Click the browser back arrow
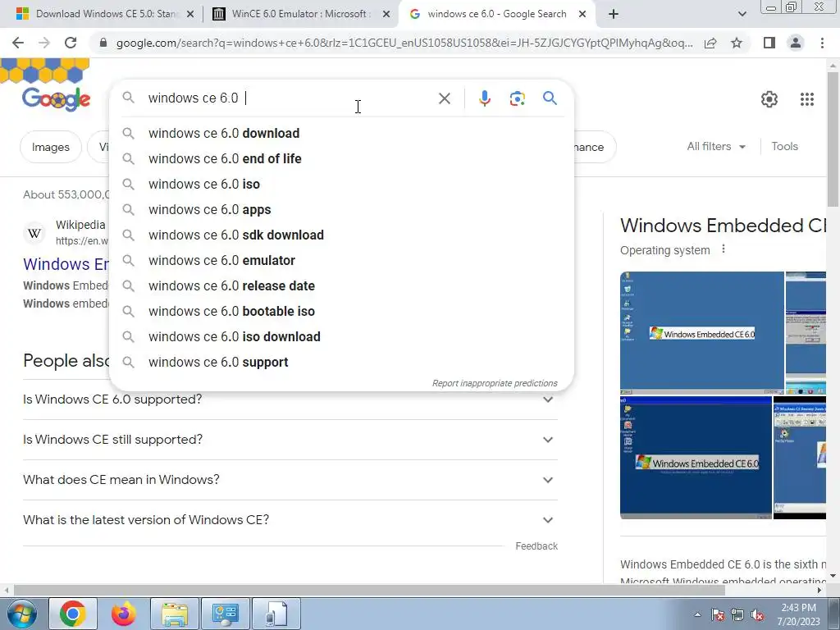The height and width of the screenshot is (630, 840). pyautogui.click(x=18, y=43)
